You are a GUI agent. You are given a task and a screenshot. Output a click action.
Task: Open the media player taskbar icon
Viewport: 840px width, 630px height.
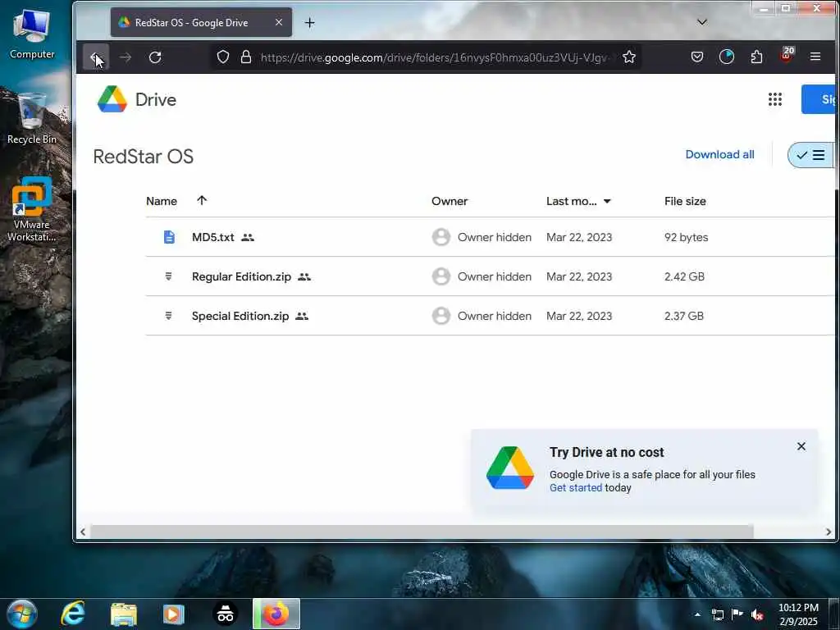173,614
